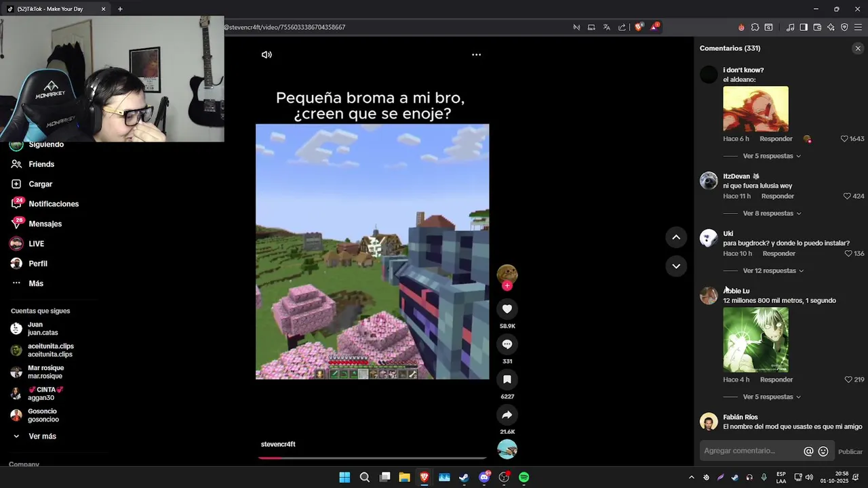Open the media playlist music note icon

click(790, 27)
